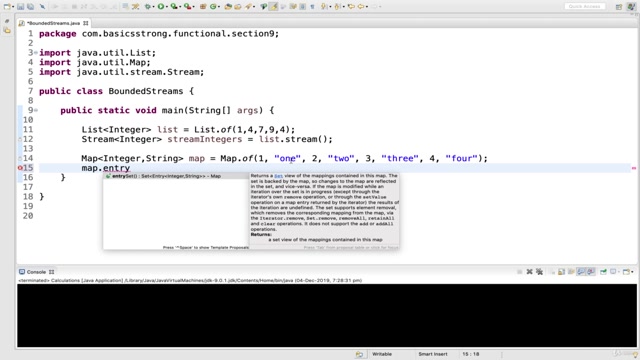Open the Run button dropdown arrow
Screen dimensions: 640x360
click(x=167, y=7)
